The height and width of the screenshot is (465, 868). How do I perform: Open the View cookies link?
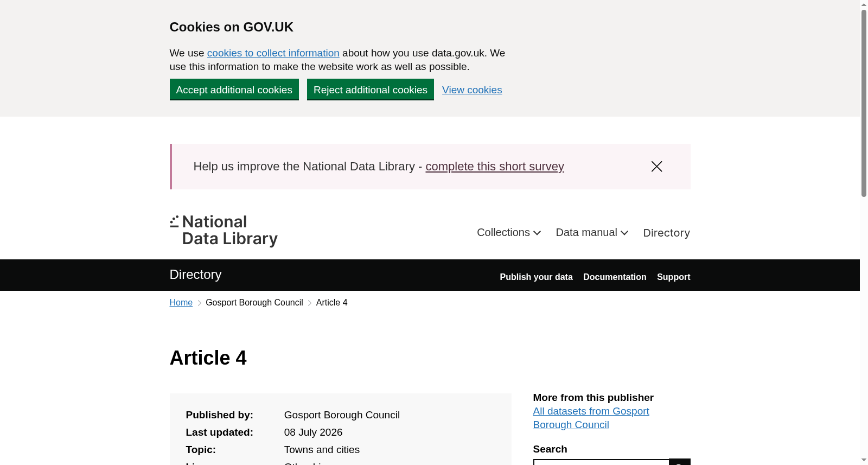[x=472, y=90]
